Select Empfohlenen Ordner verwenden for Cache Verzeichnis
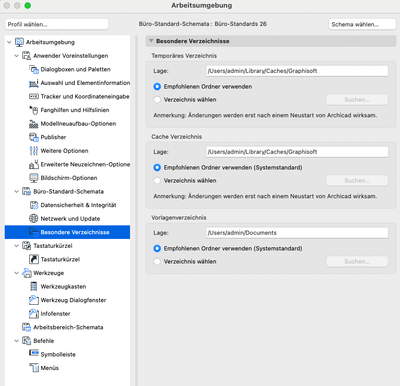The image size is (400, 386). 157,168
